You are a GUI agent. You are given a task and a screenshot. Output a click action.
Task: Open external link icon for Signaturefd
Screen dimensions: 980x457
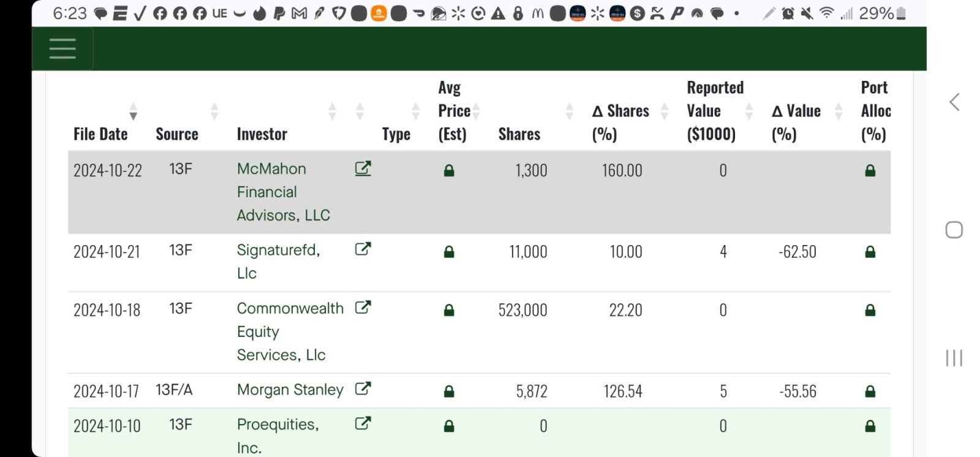363,249
